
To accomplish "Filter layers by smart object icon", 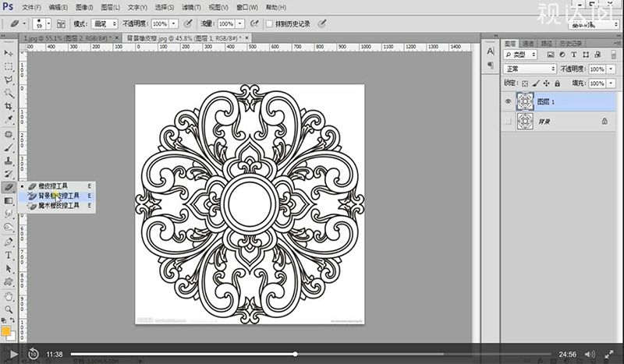I will click(x=597, y=55).
